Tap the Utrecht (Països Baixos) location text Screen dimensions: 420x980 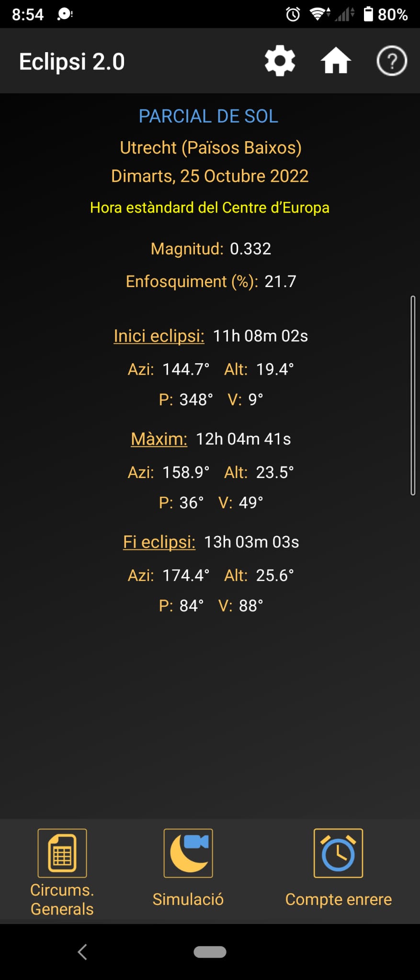pos(211,148)
